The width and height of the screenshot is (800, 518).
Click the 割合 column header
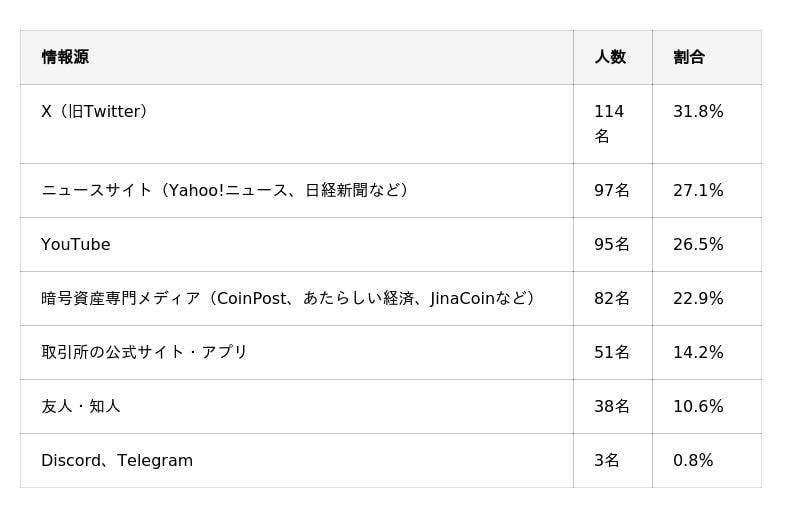click(x=689, y=57)
